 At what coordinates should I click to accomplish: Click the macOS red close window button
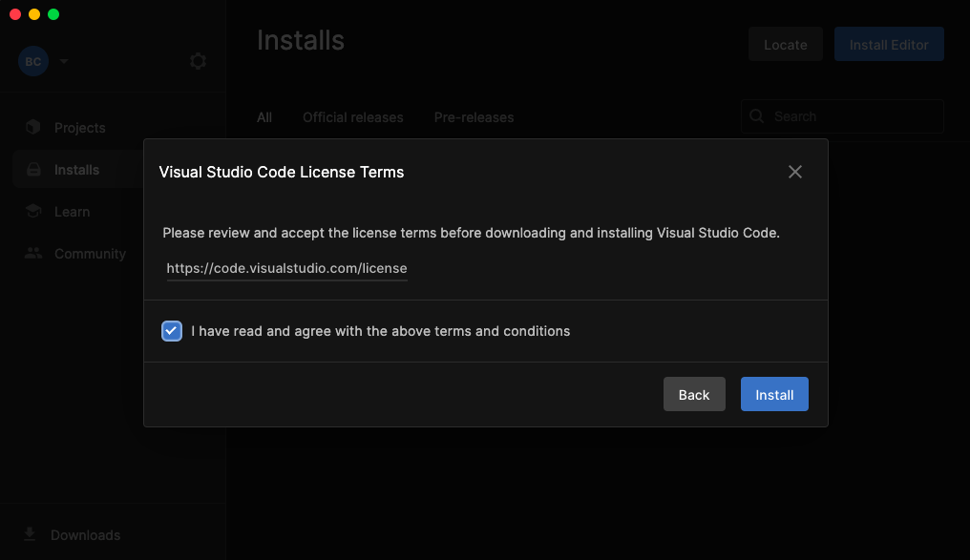pyautogui.click(x=15, y=14)
